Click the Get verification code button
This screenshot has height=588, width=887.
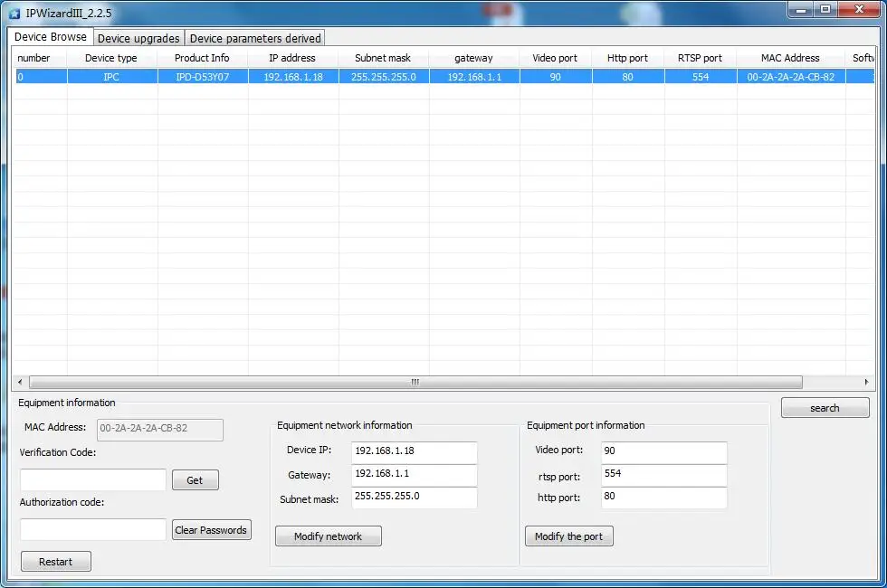click(x=195, y=480)
